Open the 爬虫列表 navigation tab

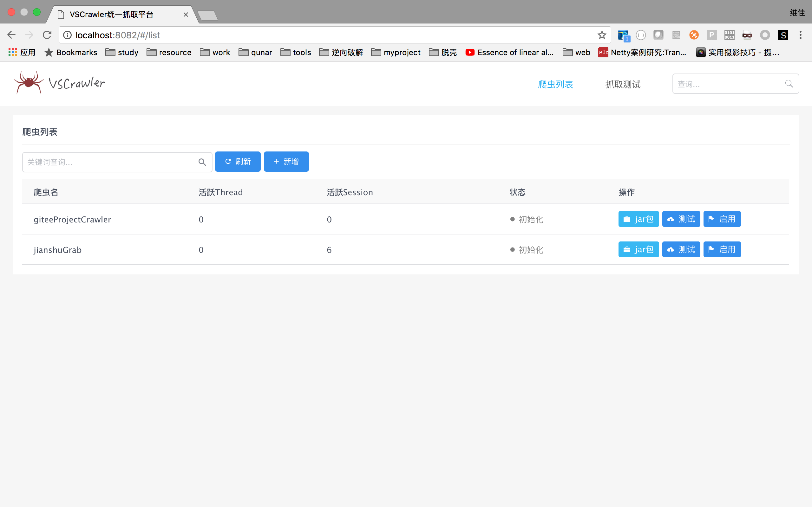pyautogui.click(x=555, y=84)
